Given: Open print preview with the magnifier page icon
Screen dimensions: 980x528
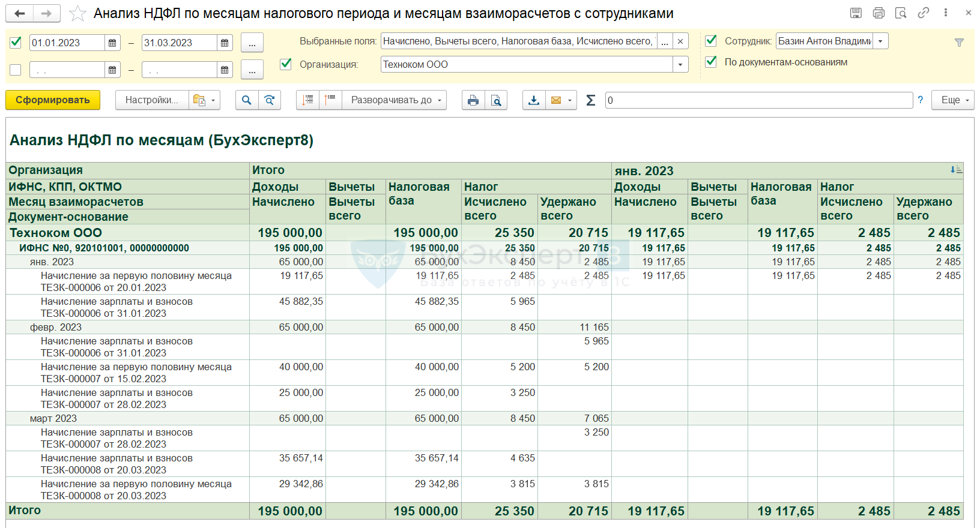Looking at the screenshot, I should pos(496,100).
